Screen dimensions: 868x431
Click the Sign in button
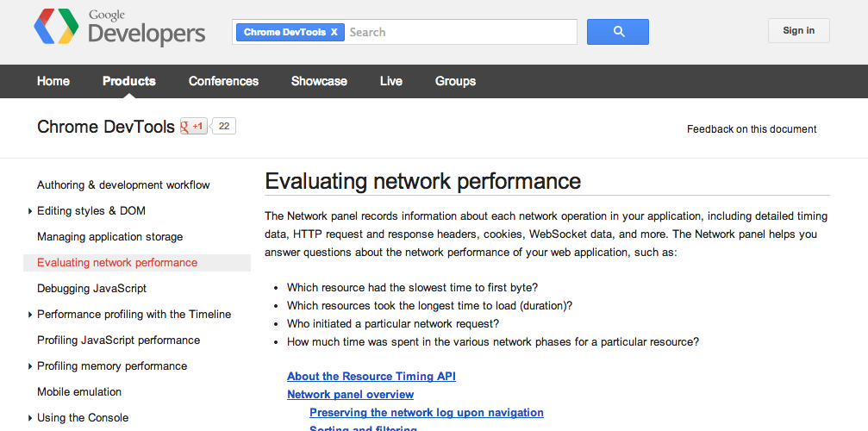(798, 31)
